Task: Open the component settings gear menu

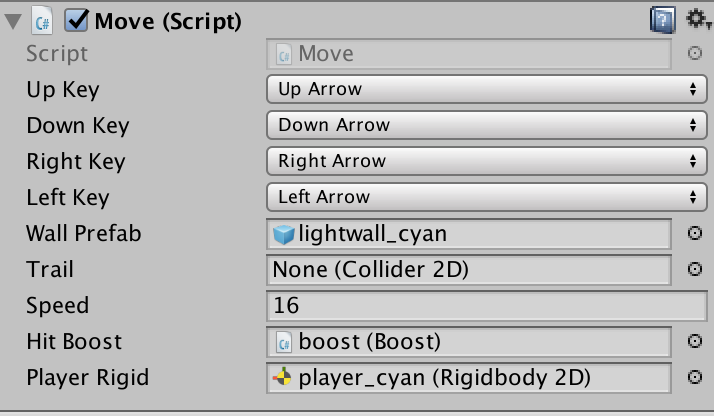Action: pyautogui.click(x=695, y=18)
